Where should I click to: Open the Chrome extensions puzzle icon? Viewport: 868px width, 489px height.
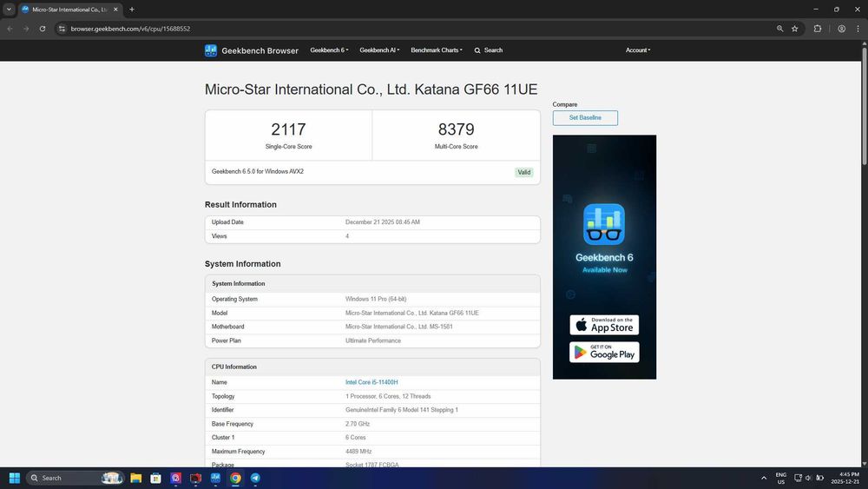817,29
